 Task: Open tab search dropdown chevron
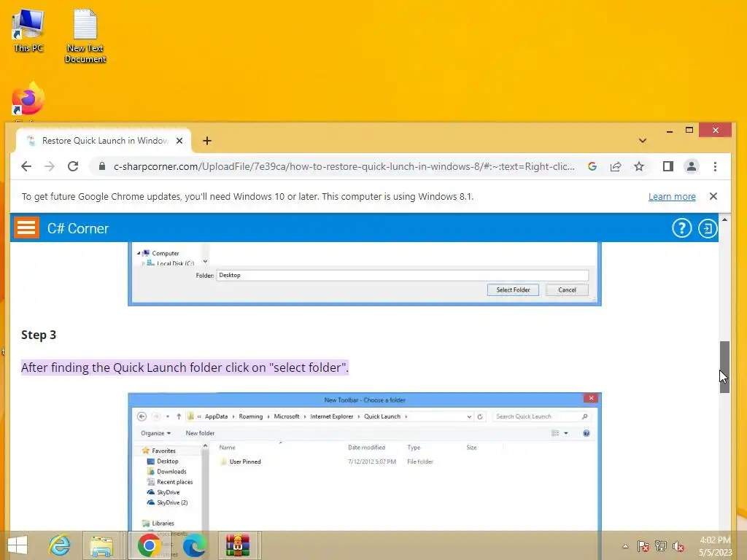click(x=642, y=141)
